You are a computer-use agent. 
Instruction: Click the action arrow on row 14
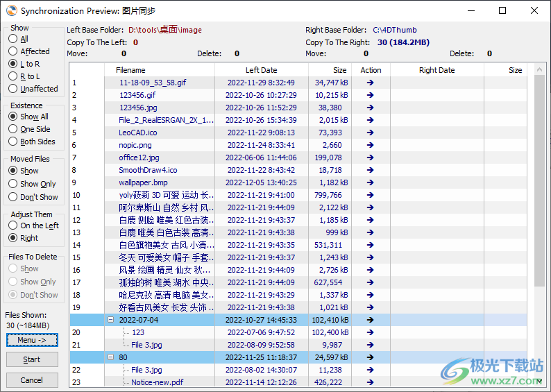click(x=370, y=245)
